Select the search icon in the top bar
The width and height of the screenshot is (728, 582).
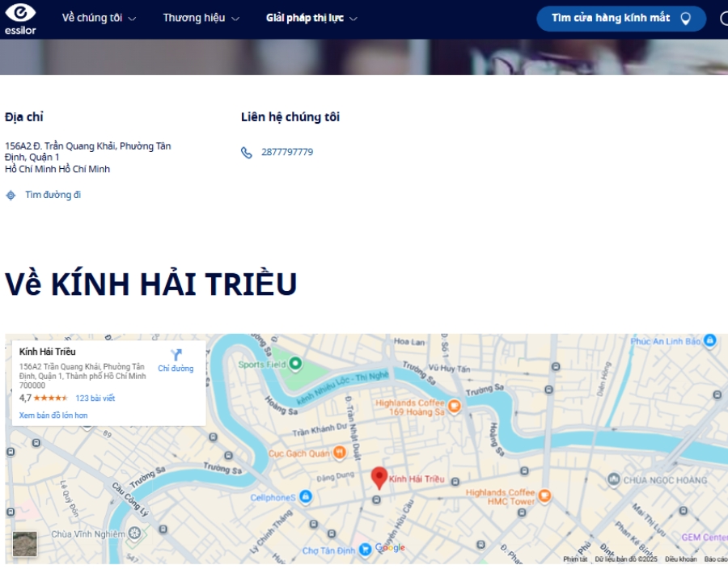pos(725,18)
